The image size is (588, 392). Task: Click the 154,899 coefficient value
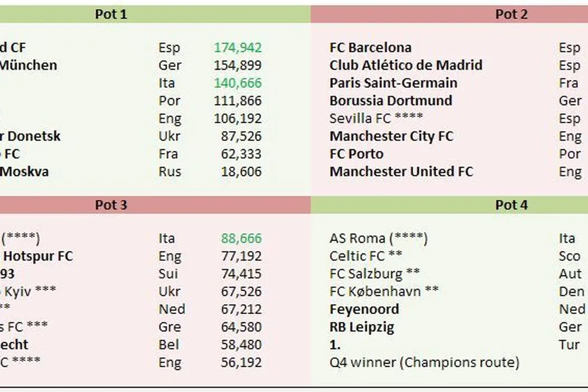pyautogui.click(x=237, y=65)
